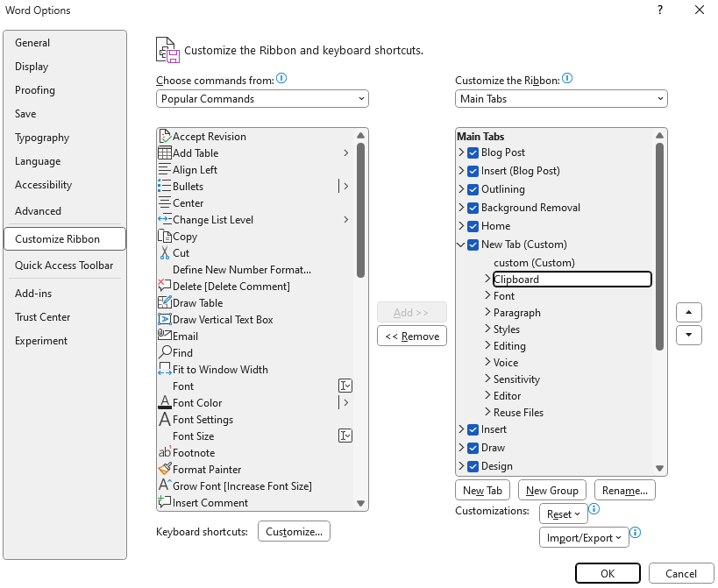Click the Cut scissors icon

[x=165, y=253]
